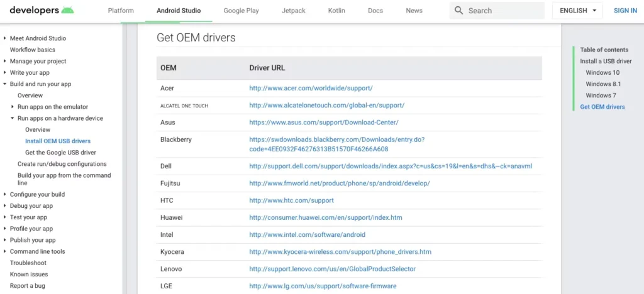
Task: Jump to Windows 10 in table of contents
Action: [x=602, y=73]
